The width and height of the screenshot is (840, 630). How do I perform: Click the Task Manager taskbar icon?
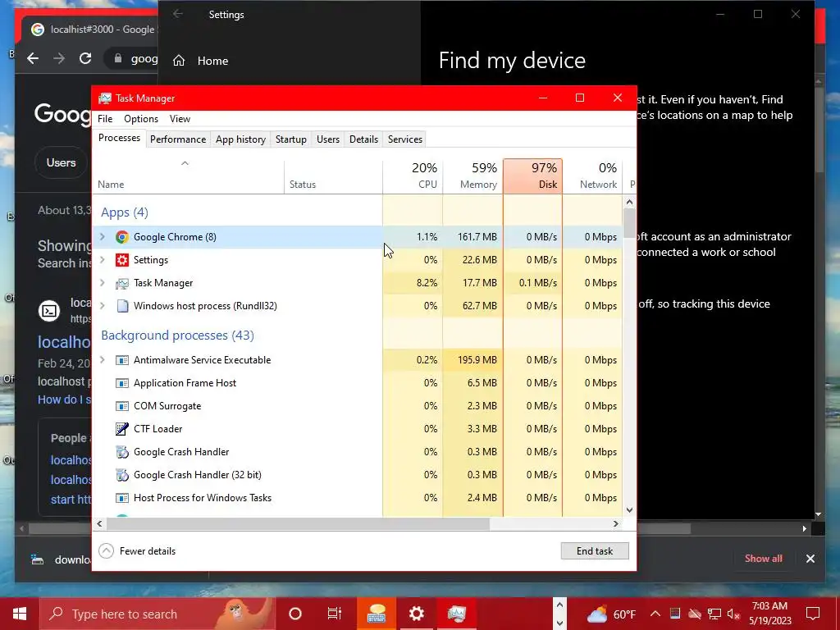[x=456, y=614]
